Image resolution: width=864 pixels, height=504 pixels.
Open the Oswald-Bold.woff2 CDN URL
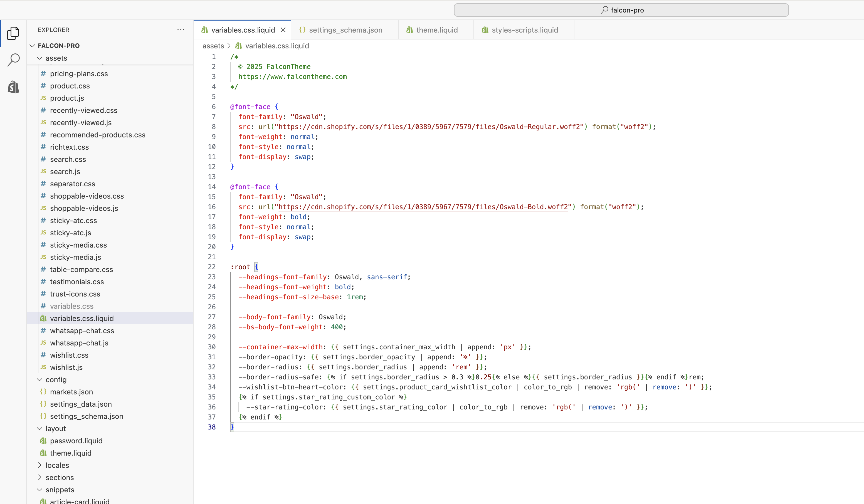[423, 207]
